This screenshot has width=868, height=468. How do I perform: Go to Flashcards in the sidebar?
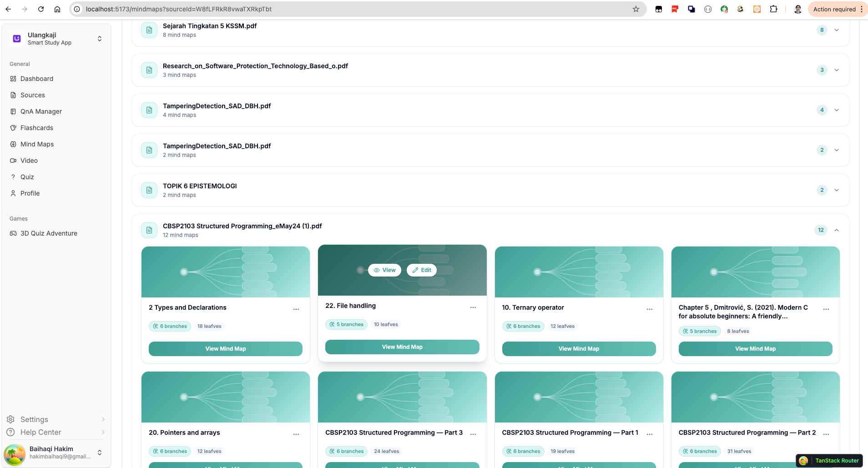(x=36, y=128)
